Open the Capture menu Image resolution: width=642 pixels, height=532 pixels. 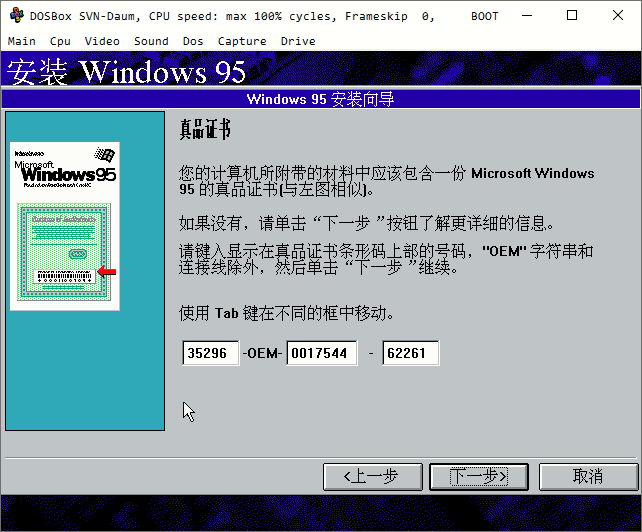pos(242,41)
